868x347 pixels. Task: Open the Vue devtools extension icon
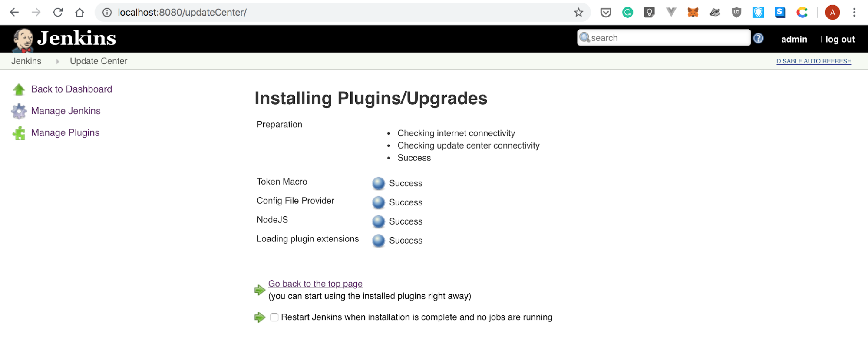point(671,12)
